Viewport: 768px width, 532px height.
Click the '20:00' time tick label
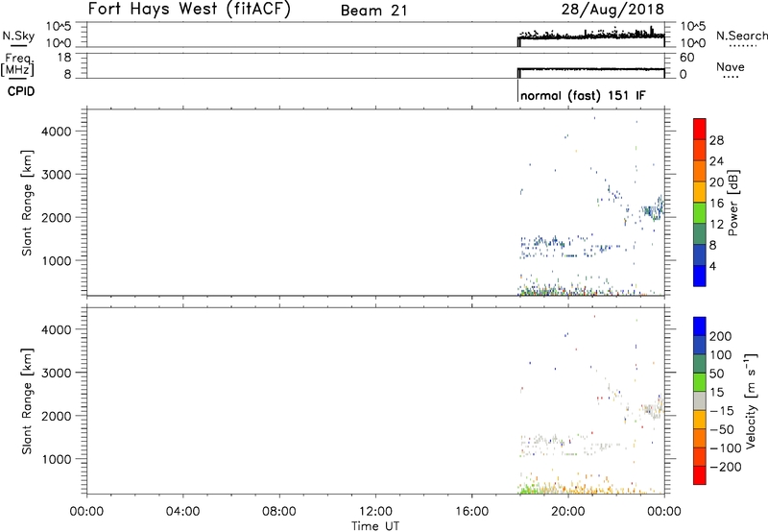[x=567, y=512]
